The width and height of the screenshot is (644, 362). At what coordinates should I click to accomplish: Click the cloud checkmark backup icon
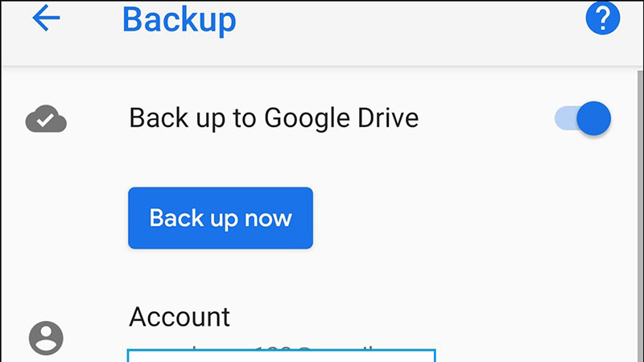[x=46, y=121]
